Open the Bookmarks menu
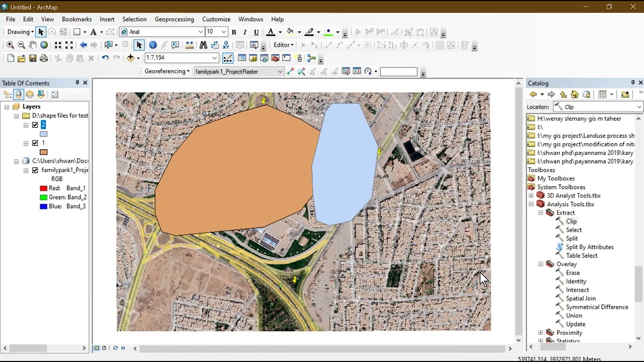 [76, 19]
